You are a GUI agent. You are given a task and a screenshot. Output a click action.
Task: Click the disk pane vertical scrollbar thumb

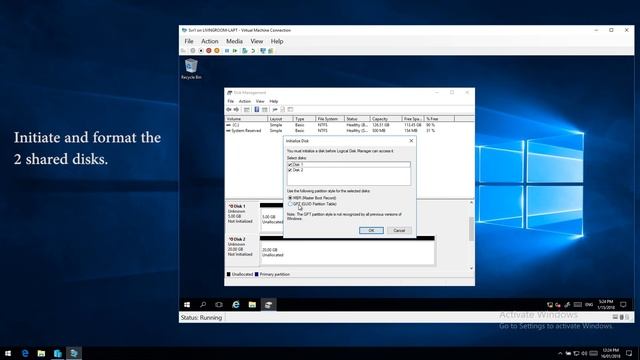pyautogui.click(x=471, y=229)
